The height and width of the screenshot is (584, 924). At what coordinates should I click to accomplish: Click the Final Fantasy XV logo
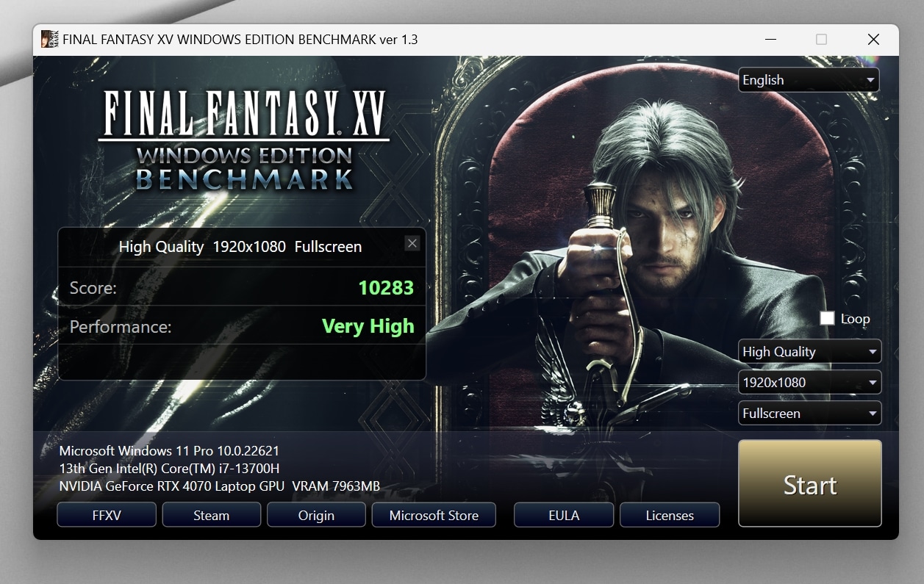pos(244,140)
